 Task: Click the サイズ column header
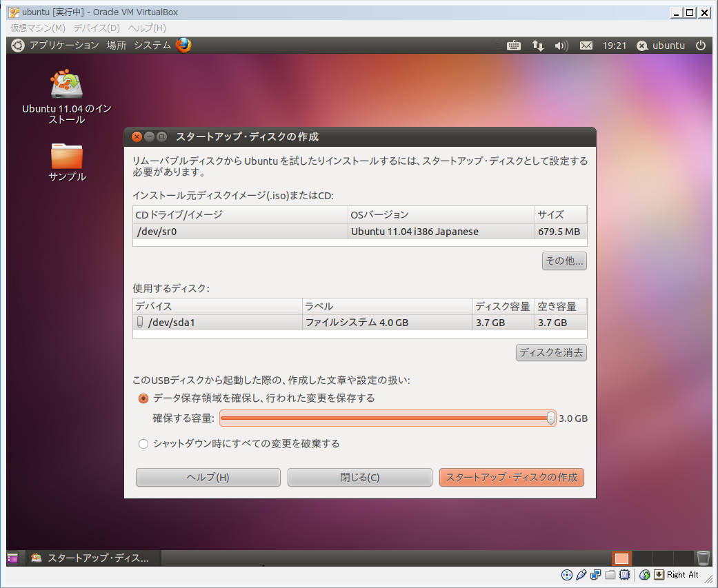point(561,214)
